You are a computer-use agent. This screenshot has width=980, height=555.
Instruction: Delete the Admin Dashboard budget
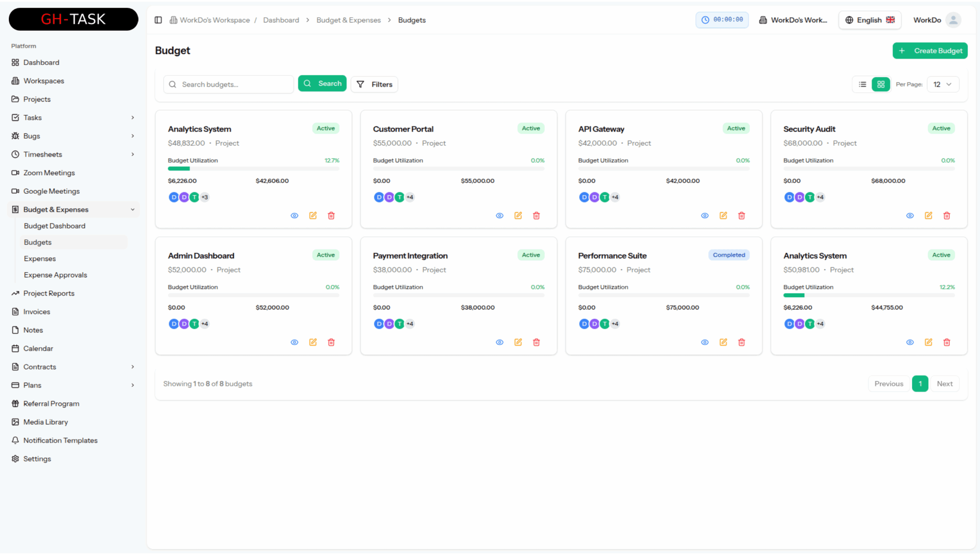[331, 342]
